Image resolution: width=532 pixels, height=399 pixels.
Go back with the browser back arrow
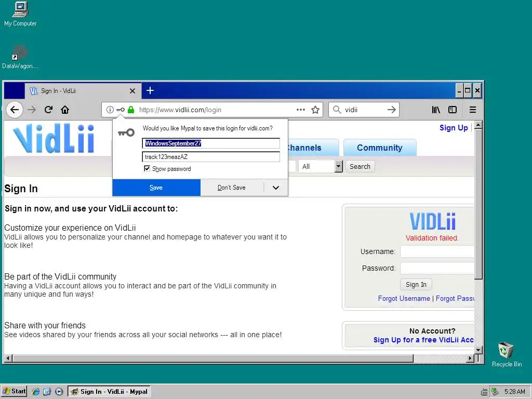14,110
